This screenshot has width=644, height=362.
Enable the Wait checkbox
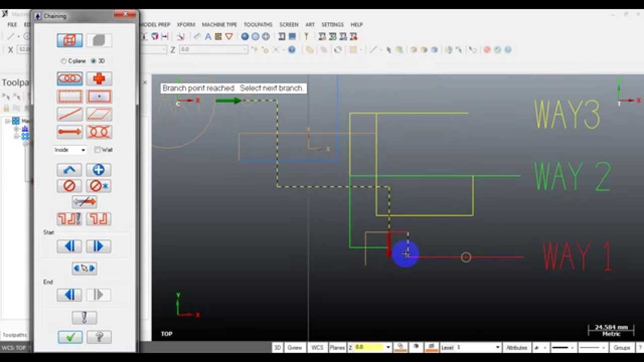(98, 150)
